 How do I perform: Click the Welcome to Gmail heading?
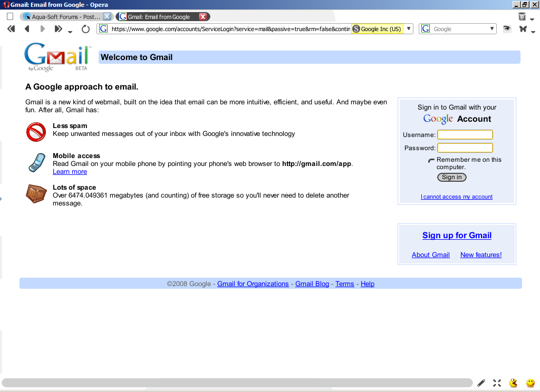(137, 57)
